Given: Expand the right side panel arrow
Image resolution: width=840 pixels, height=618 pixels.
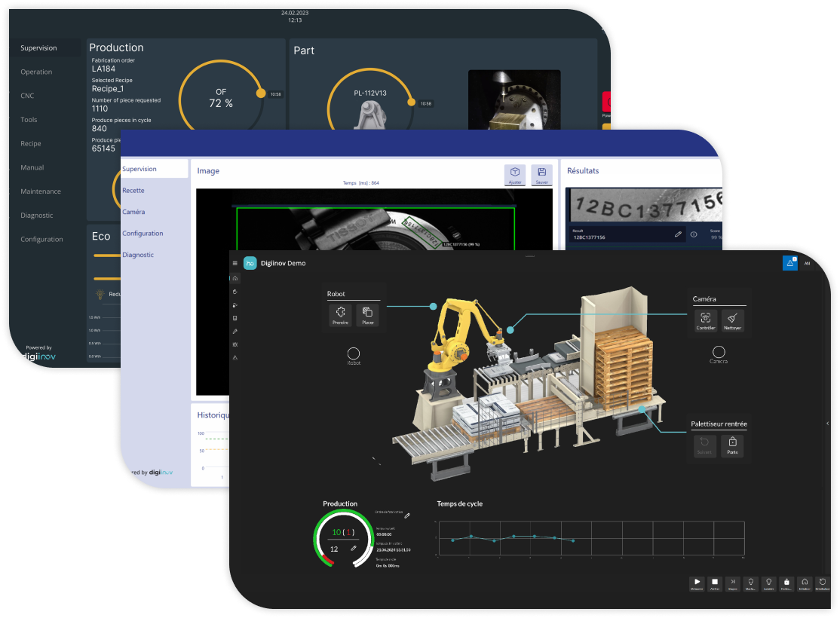Looking at the screenshot, I should 828,424.
